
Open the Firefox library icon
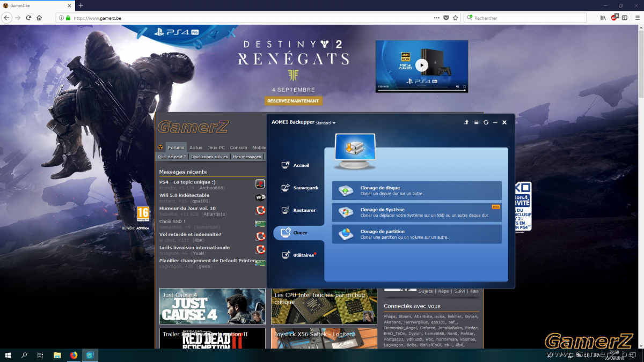603,18
